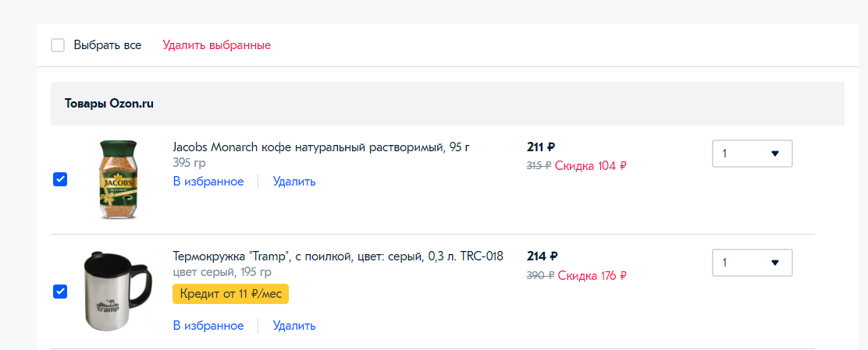The image size is (868, 350).
Task: Remove Tramp mug with 'Удалить'
Action: tap(294, 326)
